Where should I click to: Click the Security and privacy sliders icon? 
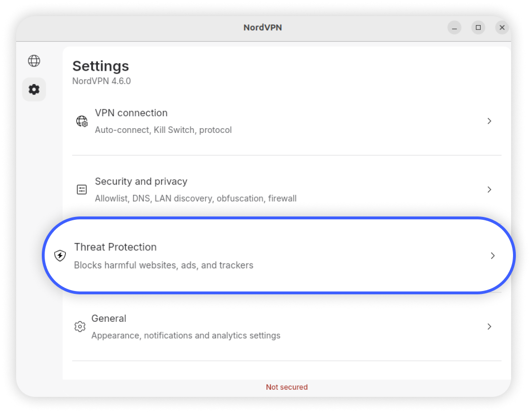[x=82, y=190]
